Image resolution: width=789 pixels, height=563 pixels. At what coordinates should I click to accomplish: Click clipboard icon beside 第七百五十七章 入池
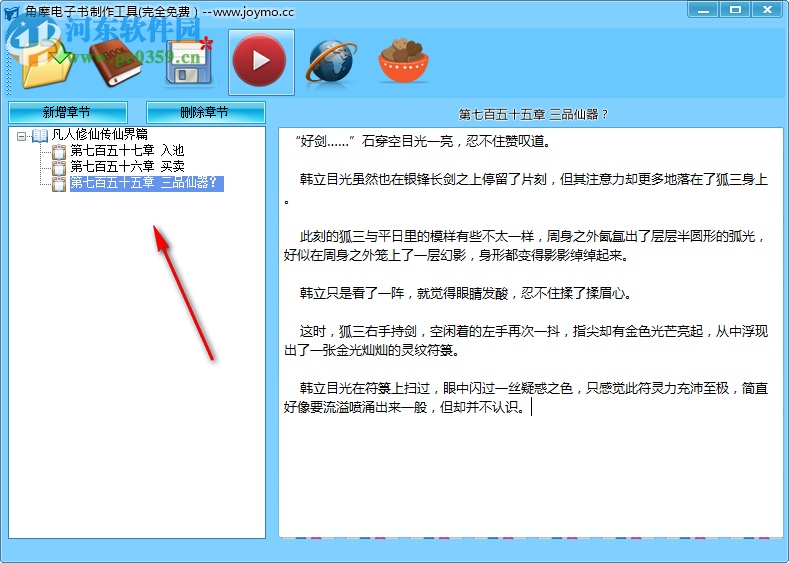[x=59, y=151]
